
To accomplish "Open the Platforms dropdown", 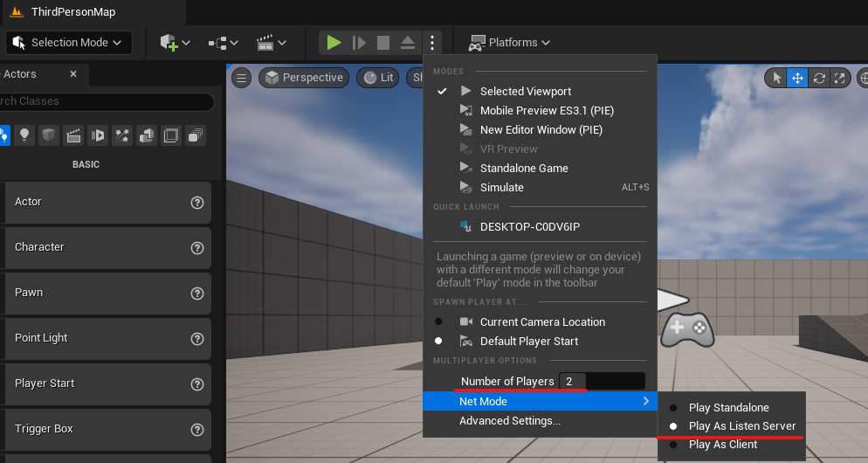I will [509, 43].
